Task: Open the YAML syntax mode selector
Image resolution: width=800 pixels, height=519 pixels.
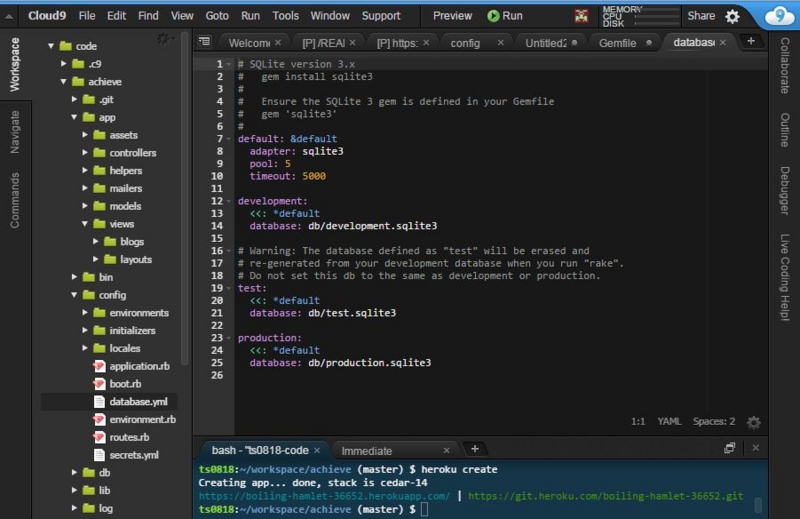Action: pos(669,422)
